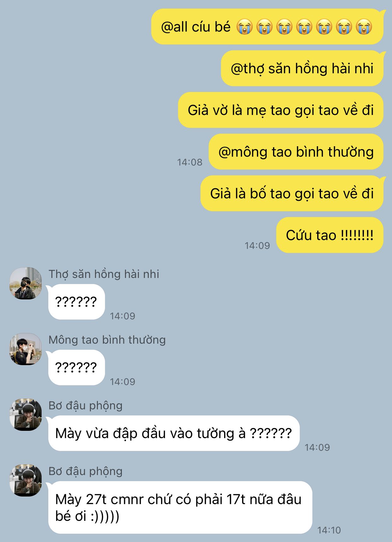Click the sender name 'Mông tao bình thường'
Screen dimensions: 392x542
(107, 340)
